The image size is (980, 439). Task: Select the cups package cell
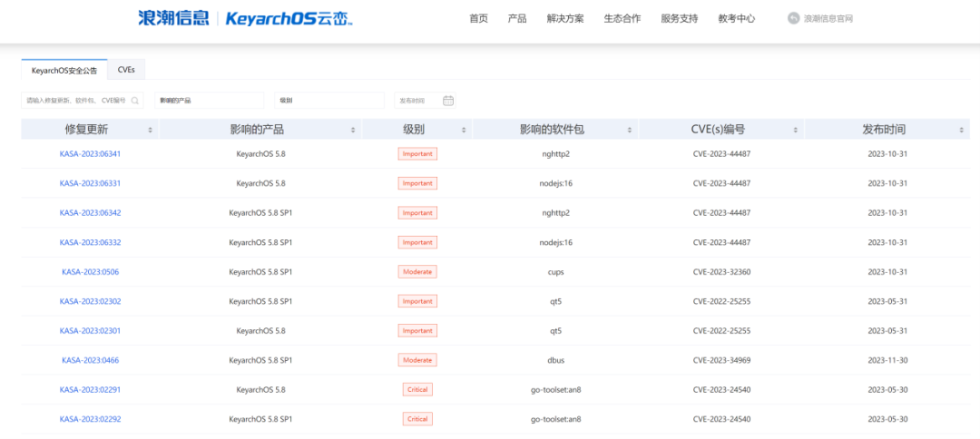click(555, 271)
